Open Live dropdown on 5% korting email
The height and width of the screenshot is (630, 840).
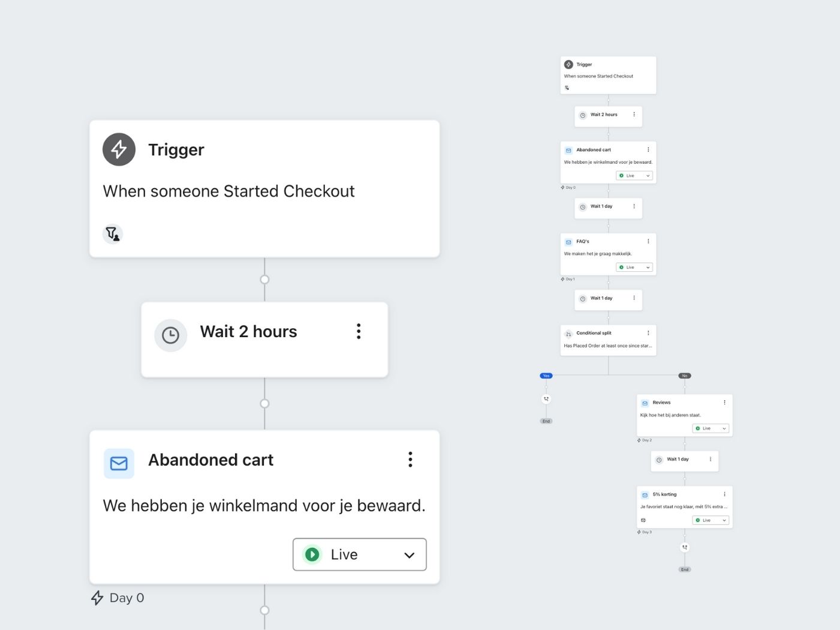710,520
